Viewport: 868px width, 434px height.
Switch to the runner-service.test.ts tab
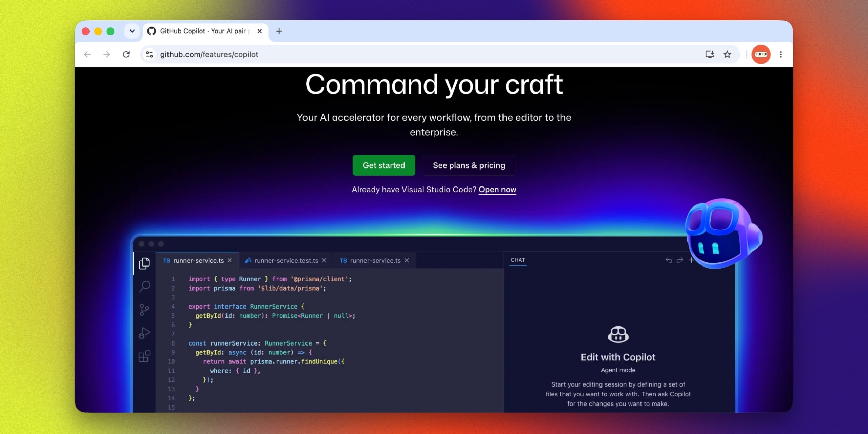(286, 260)
